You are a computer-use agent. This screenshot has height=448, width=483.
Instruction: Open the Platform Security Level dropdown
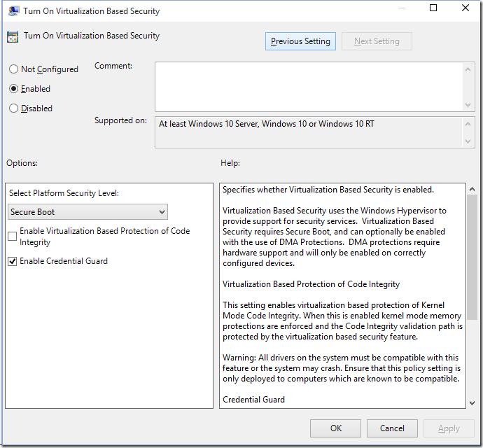87,211
